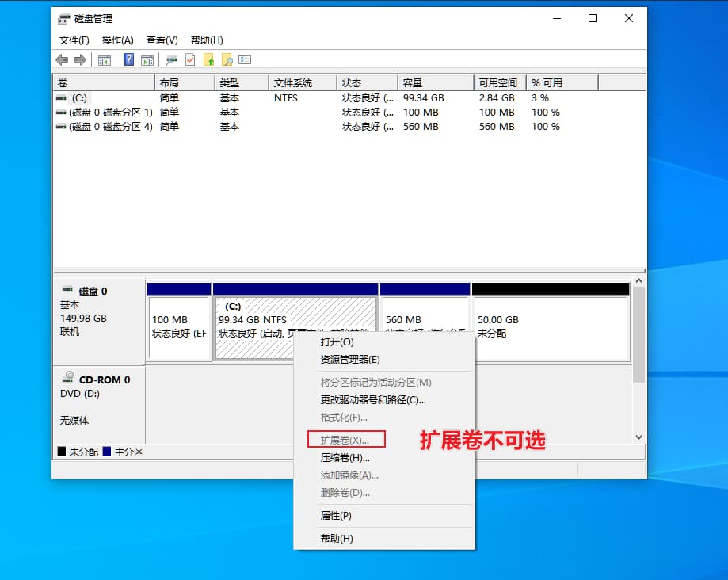The image size is (728, 580).
Task: Sort by the % 可用 column header
Action: point(562,82)
